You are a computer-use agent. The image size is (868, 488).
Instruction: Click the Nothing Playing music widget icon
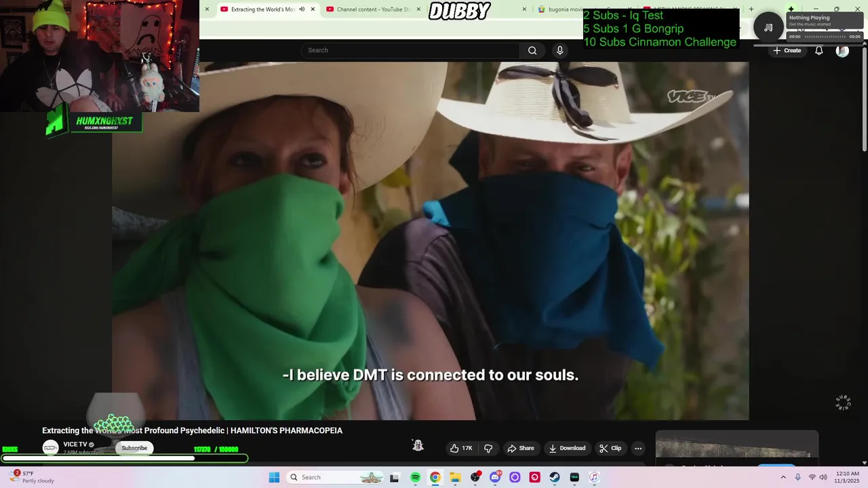coord(768,27)
